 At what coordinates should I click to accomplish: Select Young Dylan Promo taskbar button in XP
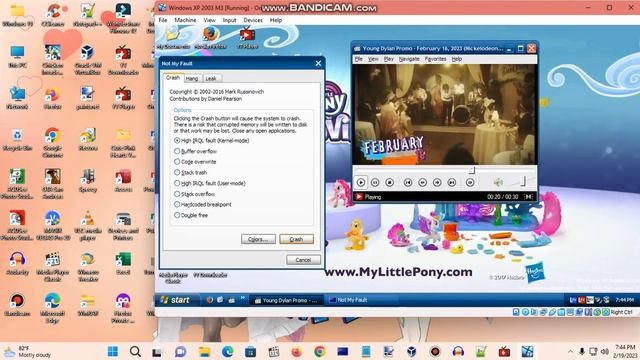[286, 300]
